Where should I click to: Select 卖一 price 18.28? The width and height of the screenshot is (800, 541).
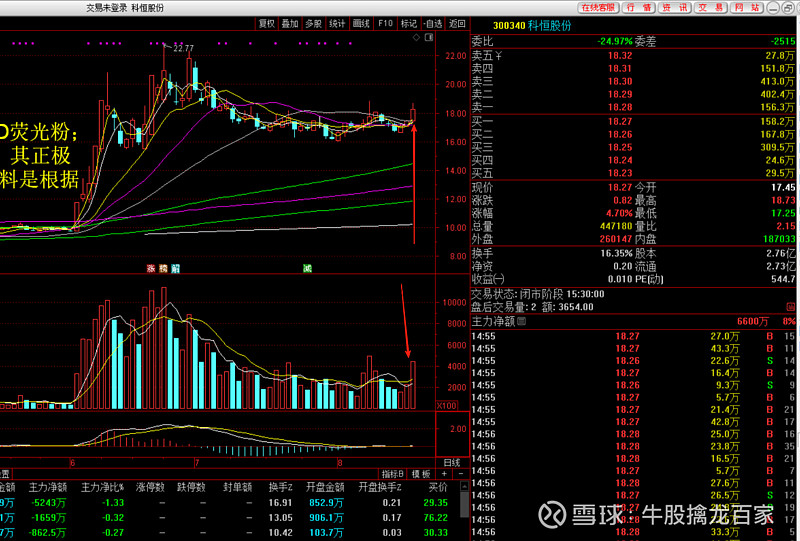coord(620,107)
